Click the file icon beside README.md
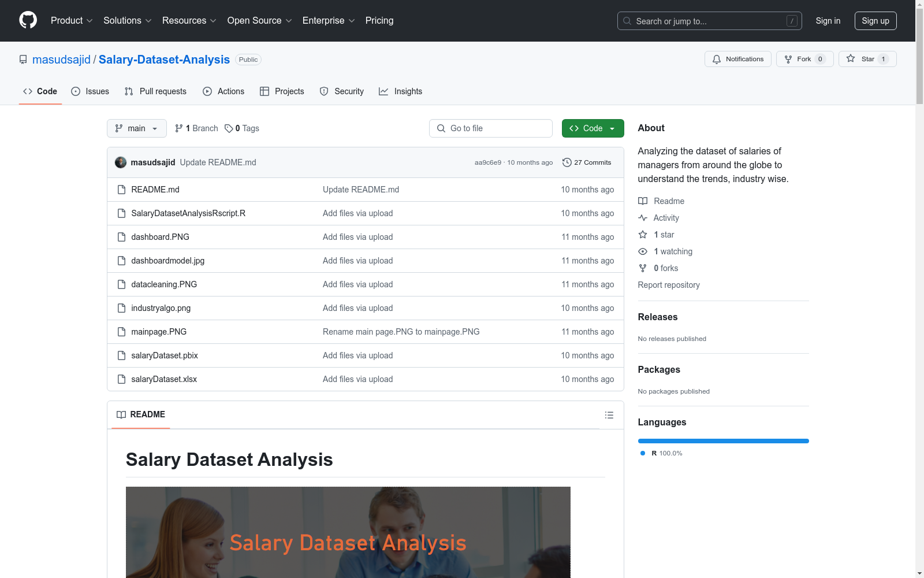 pyautogui.click(x=121, y=190)
